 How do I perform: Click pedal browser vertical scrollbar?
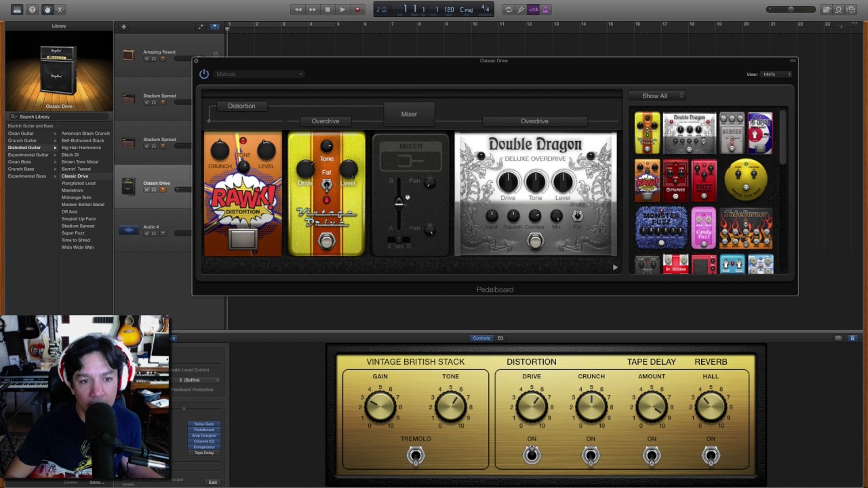point(783,137)
